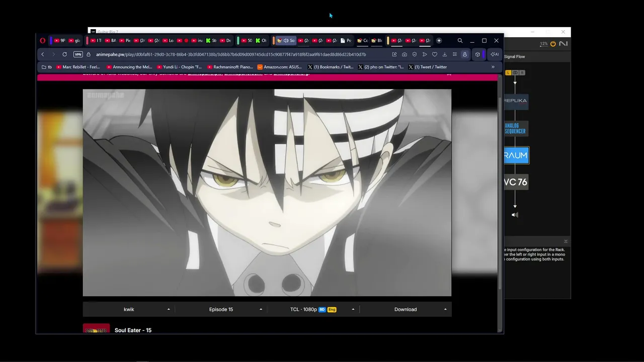This screenshot has height=362, width=644.
Task: Select stereo input mode in Guitar Rig
Action: (515, 73)
